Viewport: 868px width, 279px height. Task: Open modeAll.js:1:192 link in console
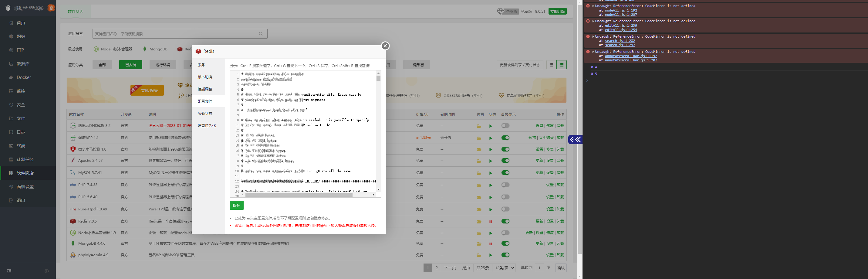pos(621,10)
